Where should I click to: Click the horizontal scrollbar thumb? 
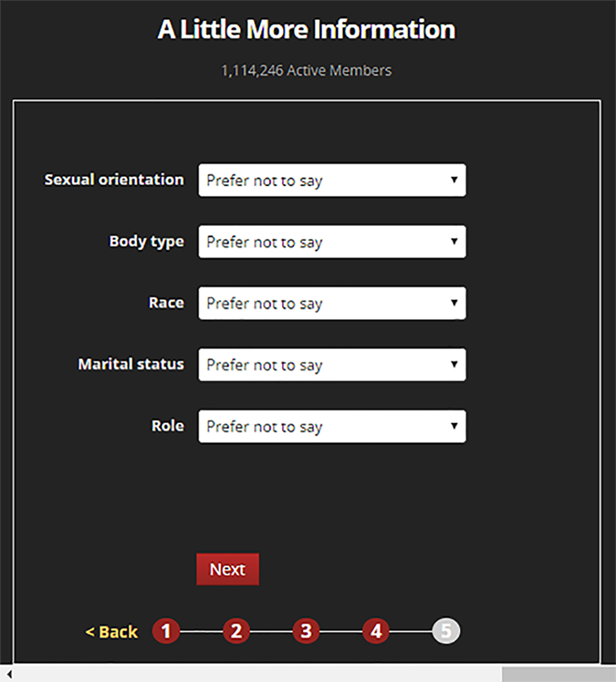point(559,674)
